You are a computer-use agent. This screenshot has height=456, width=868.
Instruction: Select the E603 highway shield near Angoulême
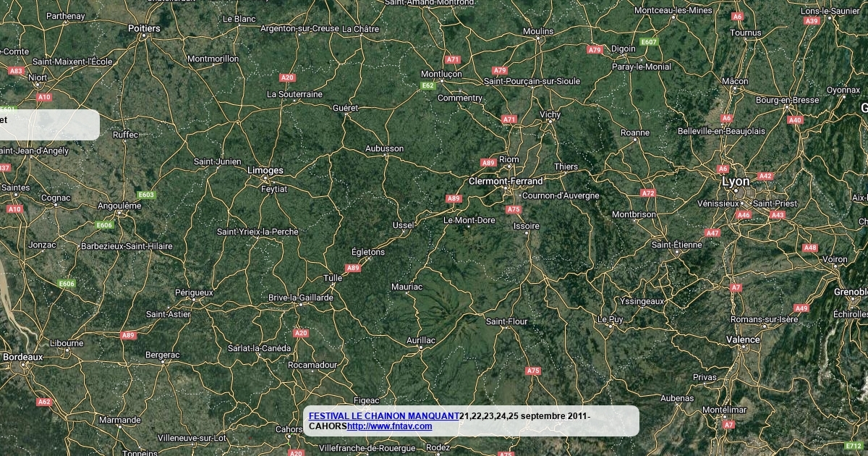tap(146, 195)
